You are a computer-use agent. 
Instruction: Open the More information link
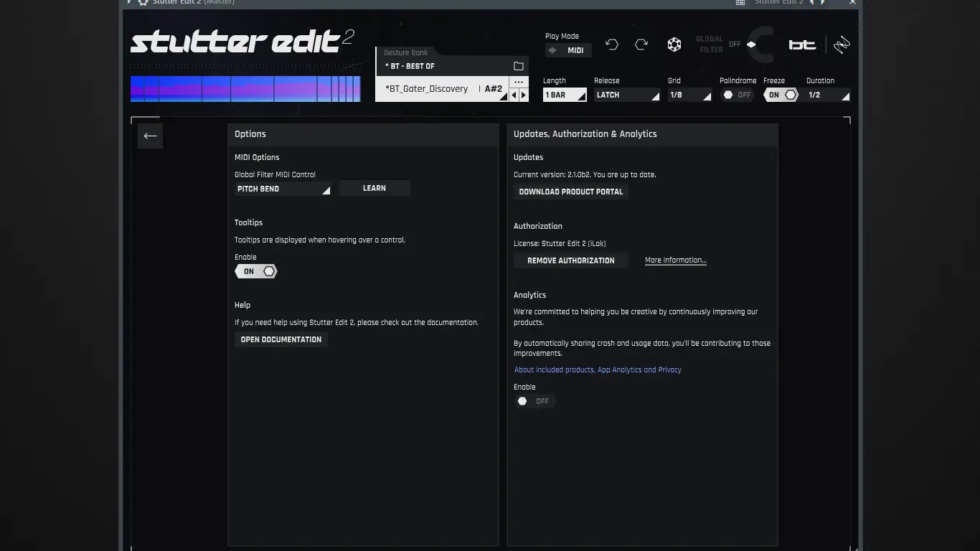point(676,260)
